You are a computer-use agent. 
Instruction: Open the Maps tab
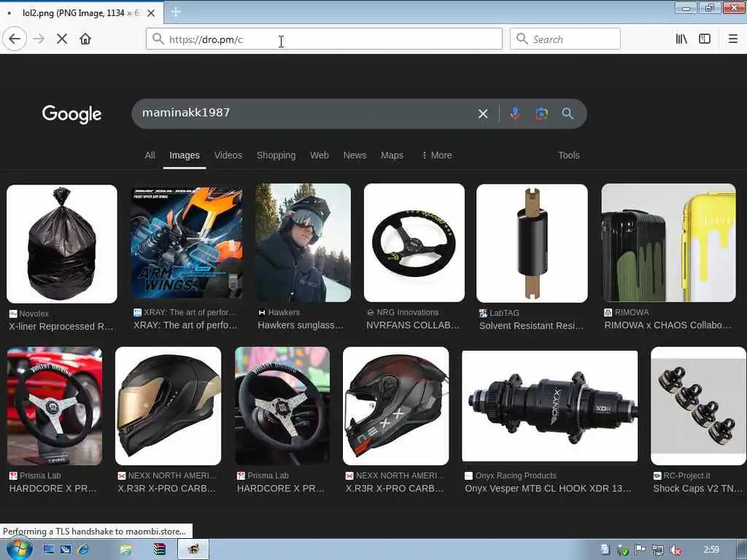pos(392,155)
